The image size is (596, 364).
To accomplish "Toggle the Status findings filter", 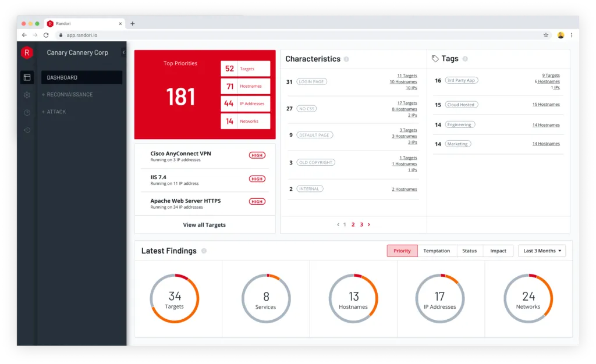I will 470,251.
